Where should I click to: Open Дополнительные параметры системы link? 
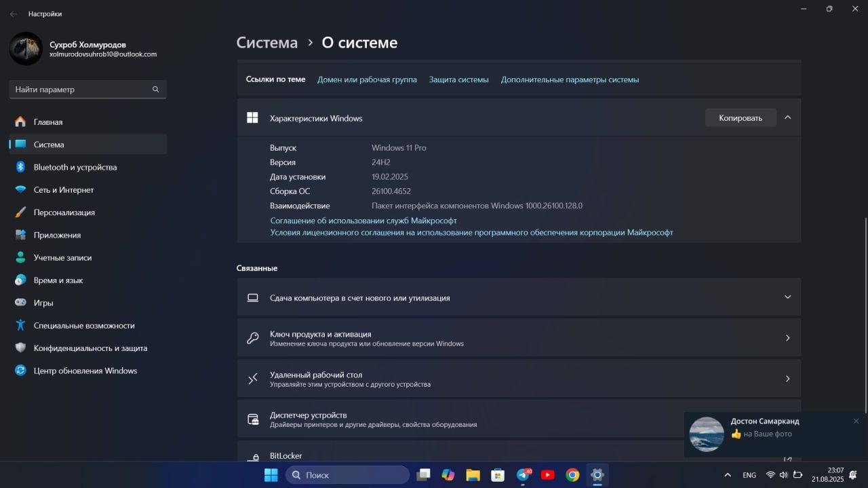(x=570, y=79)
